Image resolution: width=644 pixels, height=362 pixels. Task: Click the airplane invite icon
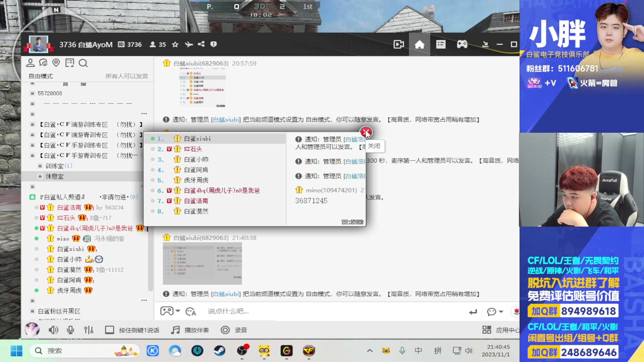click(189, 44)
